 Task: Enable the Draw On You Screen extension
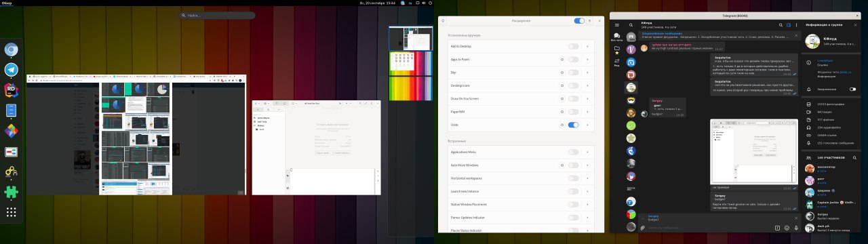[573, 99]
